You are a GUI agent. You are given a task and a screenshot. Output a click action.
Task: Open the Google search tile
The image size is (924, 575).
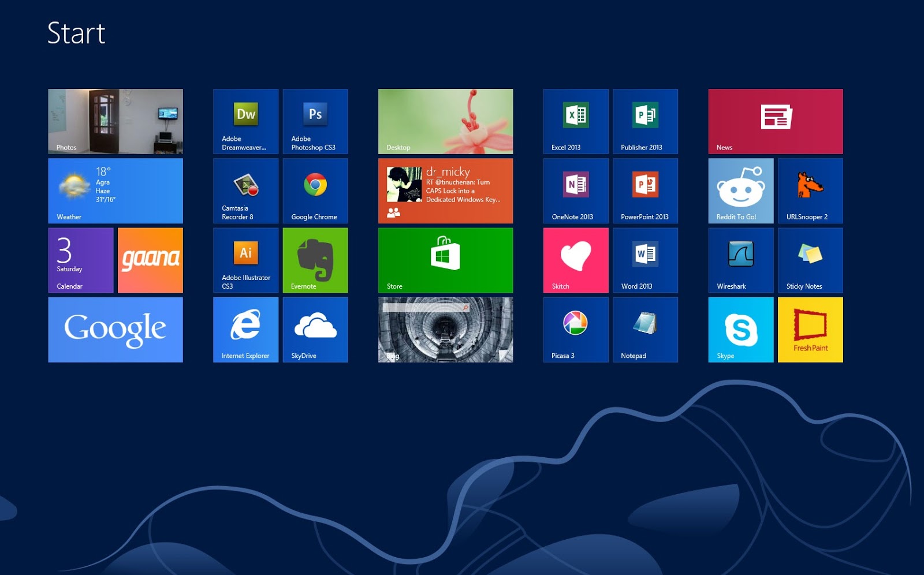(x=115, y=330)
